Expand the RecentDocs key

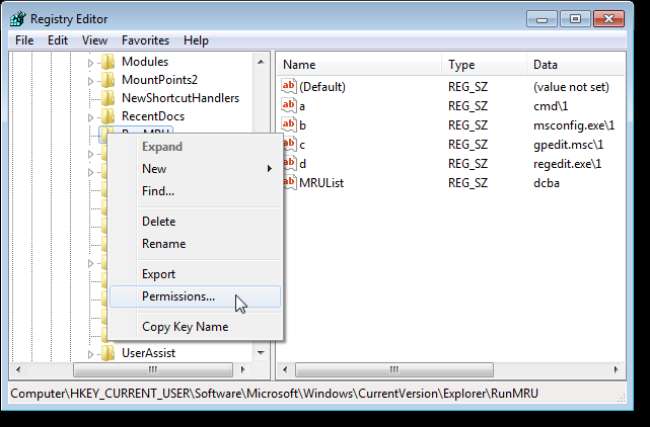click(90, 118)
